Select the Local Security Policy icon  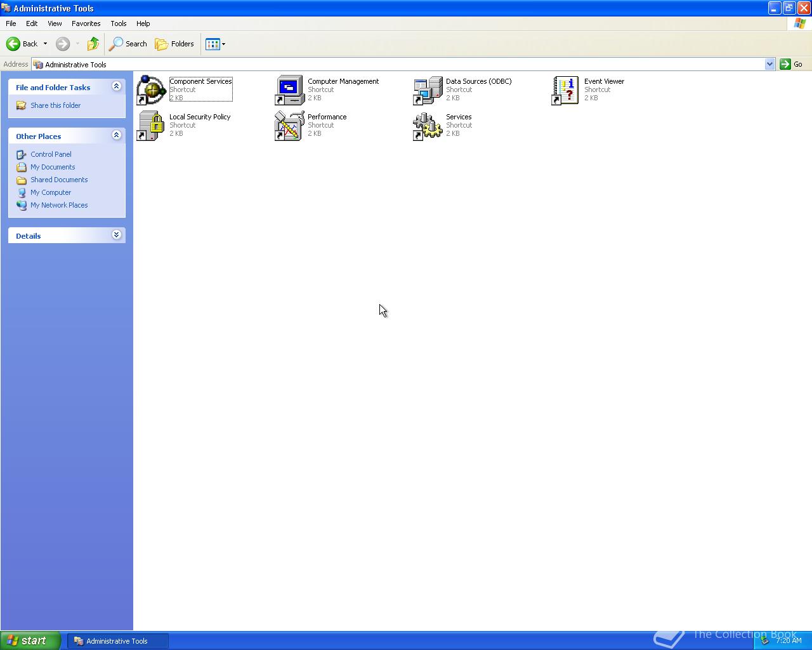click(x=151, y=126)
